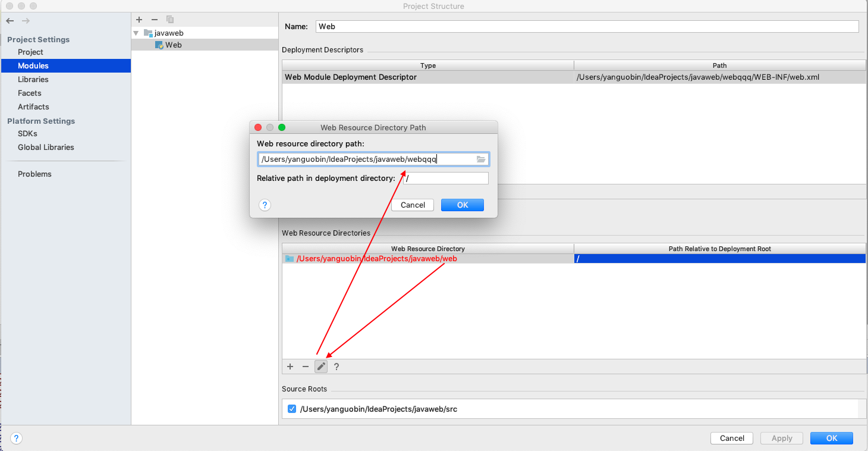
Task: Click the Type column header
Action: [428, 65]
